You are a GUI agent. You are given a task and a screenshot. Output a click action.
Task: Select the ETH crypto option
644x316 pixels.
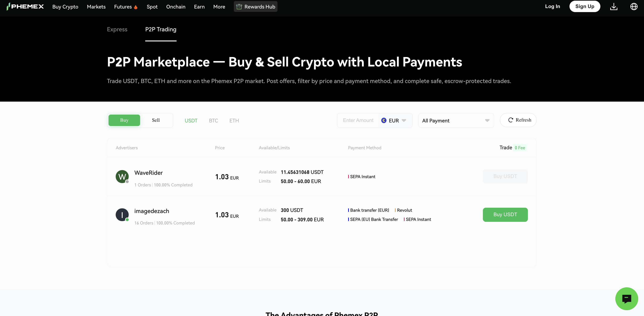tap(234, 121)
